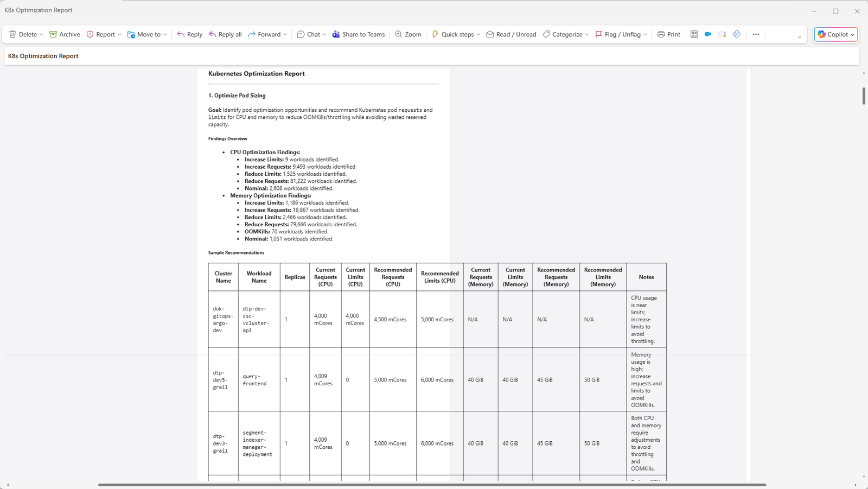868x489 pixels.
Task: Click the 'segment-indexer-manager-deployment' workload cell
Action: pos(259,443)
